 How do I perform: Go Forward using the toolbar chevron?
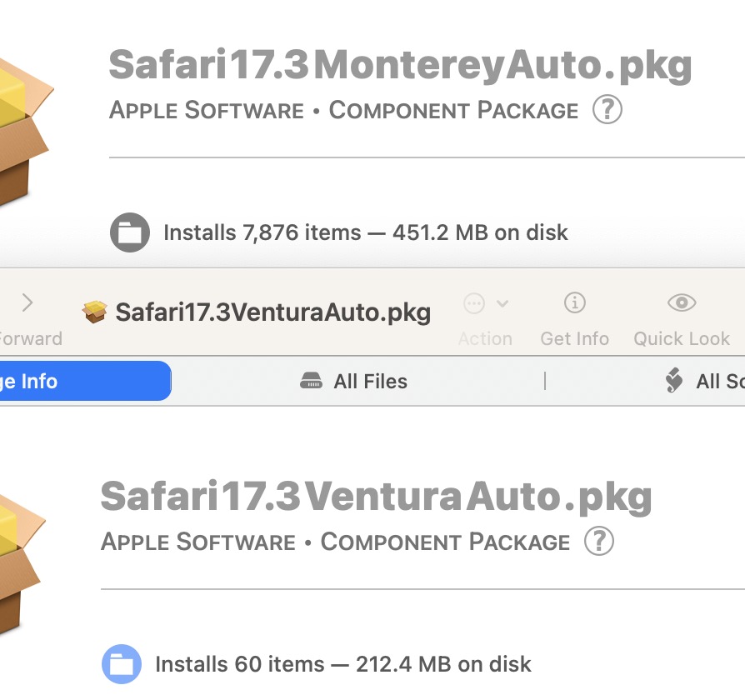27,302
